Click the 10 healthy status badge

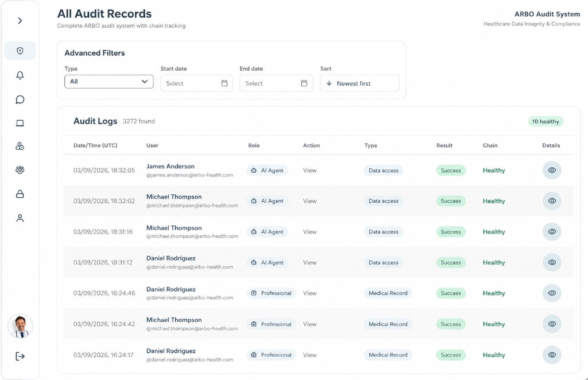coord(546,121)
